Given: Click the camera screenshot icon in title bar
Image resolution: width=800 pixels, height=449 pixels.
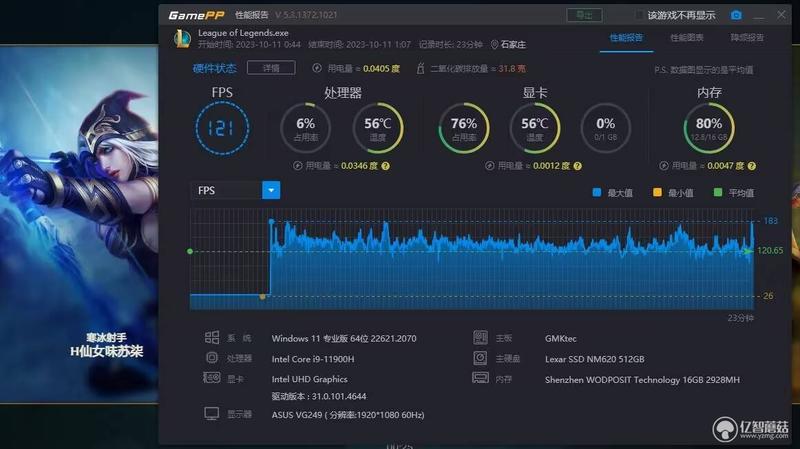Looking at the screenshot, I should [736, 15].
